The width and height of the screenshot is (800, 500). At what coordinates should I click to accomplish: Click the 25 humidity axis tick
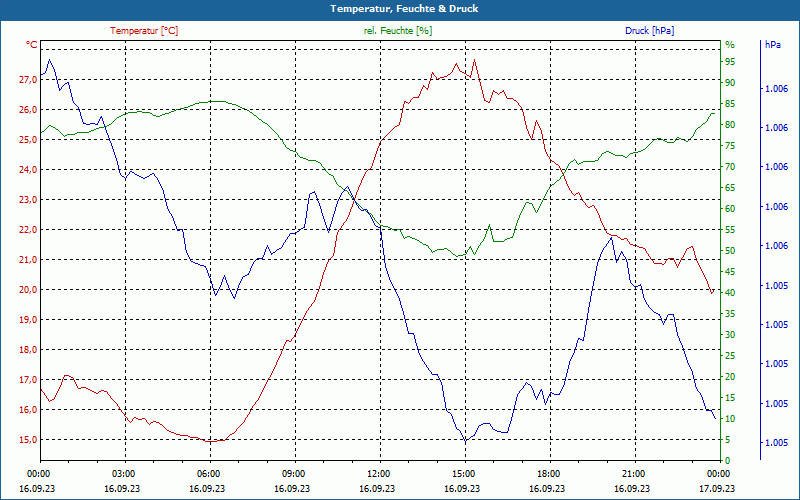pos(730,356)
